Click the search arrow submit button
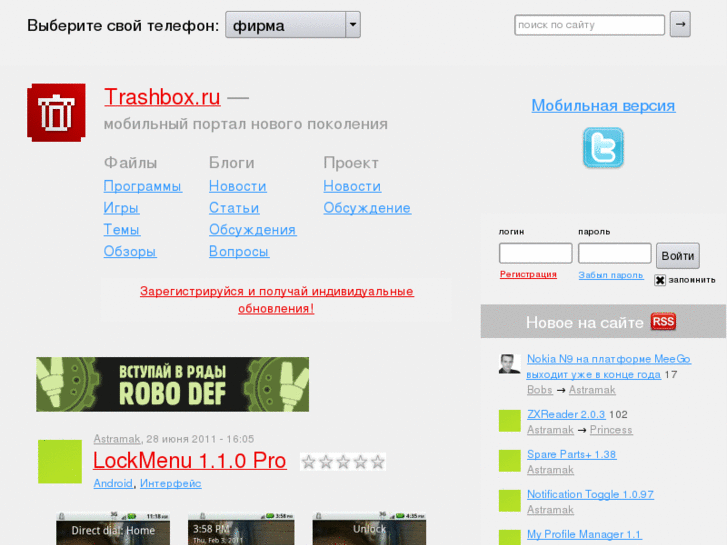This screenshot has height=545, width=727. click(x=680, y=24)
